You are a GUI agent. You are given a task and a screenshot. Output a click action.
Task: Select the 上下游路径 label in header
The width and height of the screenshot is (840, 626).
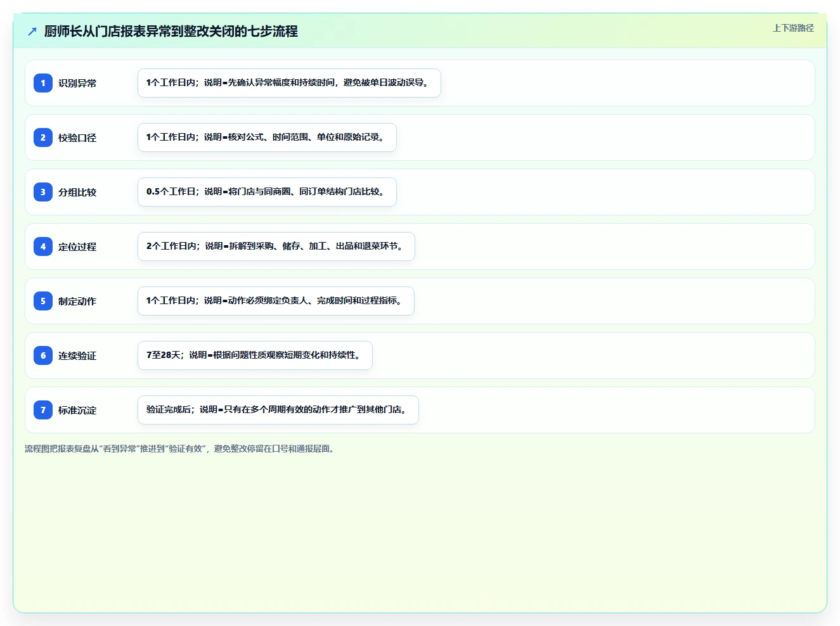point(793,28)
